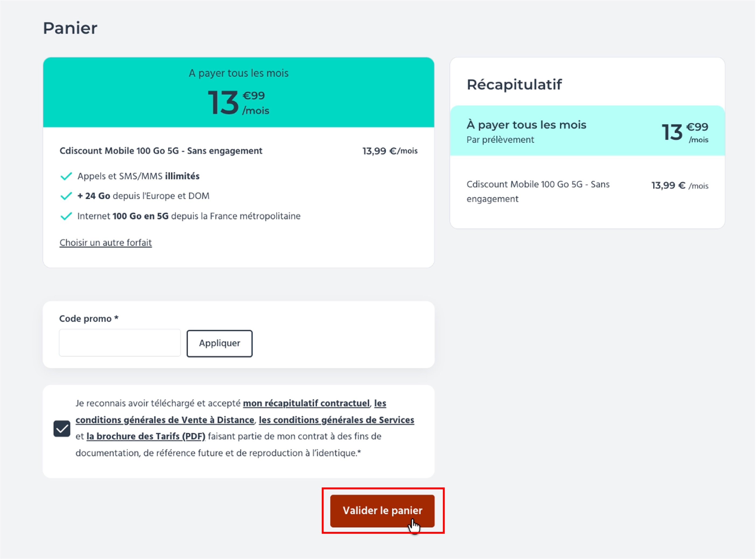
Task: Uncheck the contract acceptance checkbox
Action: tap(62, 429)
